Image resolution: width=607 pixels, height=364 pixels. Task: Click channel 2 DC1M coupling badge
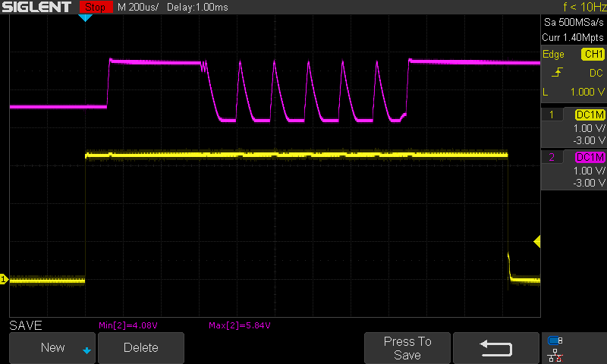pos(590,157)
